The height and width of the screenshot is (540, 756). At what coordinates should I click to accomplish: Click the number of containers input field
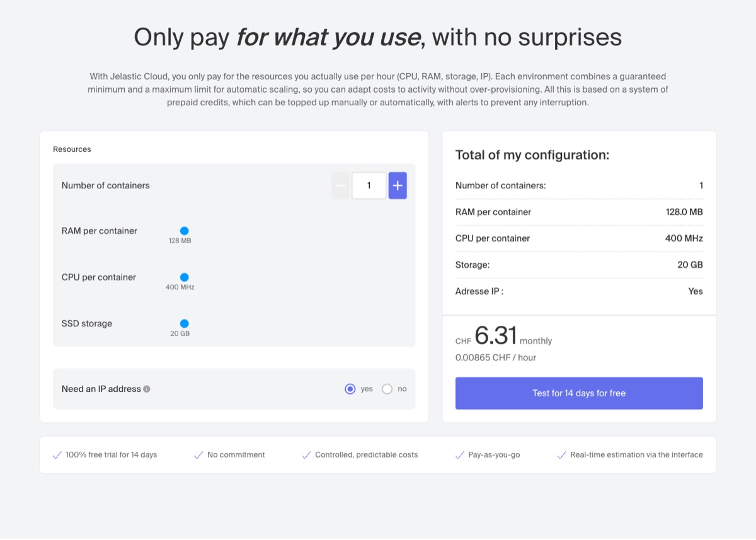pyautogui.click(x=369, y=185)
